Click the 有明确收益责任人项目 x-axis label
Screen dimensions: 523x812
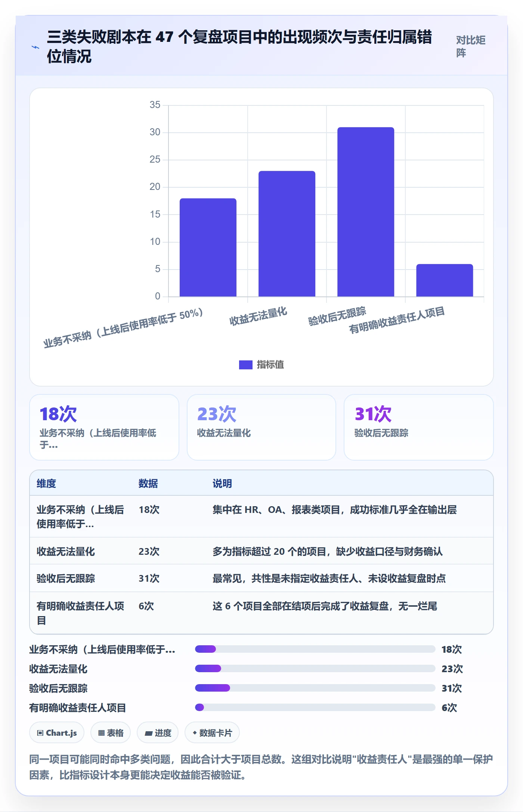397,320
